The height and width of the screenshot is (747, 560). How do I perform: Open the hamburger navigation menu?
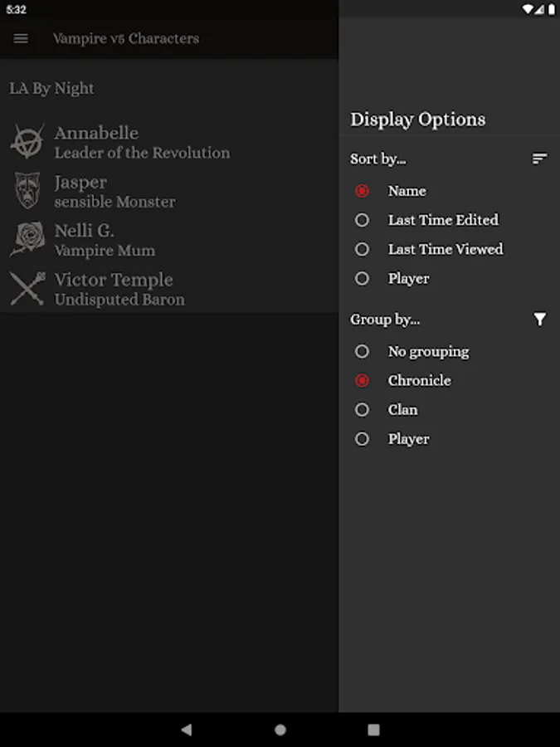(x=22, y=38)
